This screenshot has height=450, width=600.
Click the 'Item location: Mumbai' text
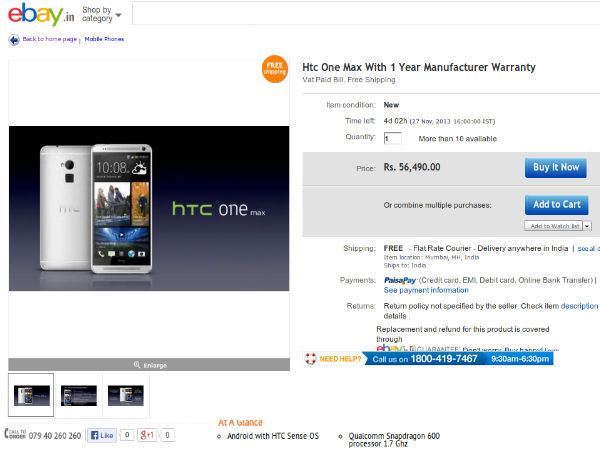click(x=431, y=258)
